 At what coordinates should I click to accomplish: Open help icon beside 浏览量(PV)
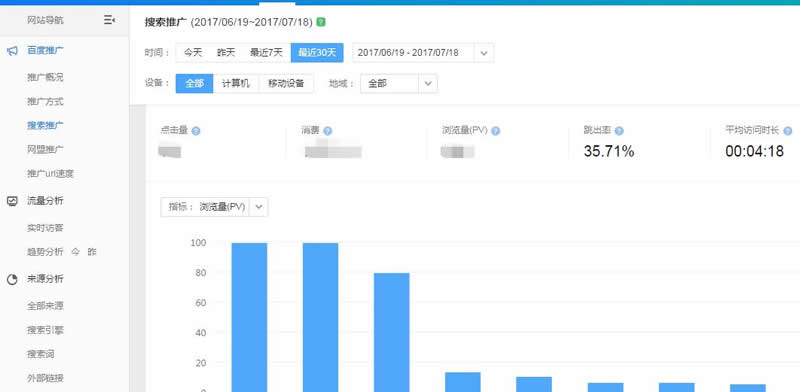point(495,131)
